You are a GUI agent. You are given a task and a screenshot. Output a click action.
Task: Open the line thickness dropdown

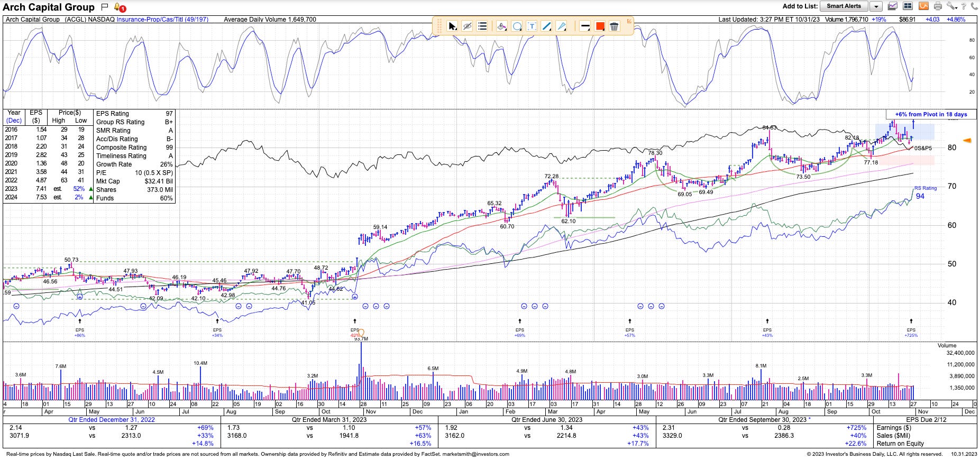click(x=585, y=26)
